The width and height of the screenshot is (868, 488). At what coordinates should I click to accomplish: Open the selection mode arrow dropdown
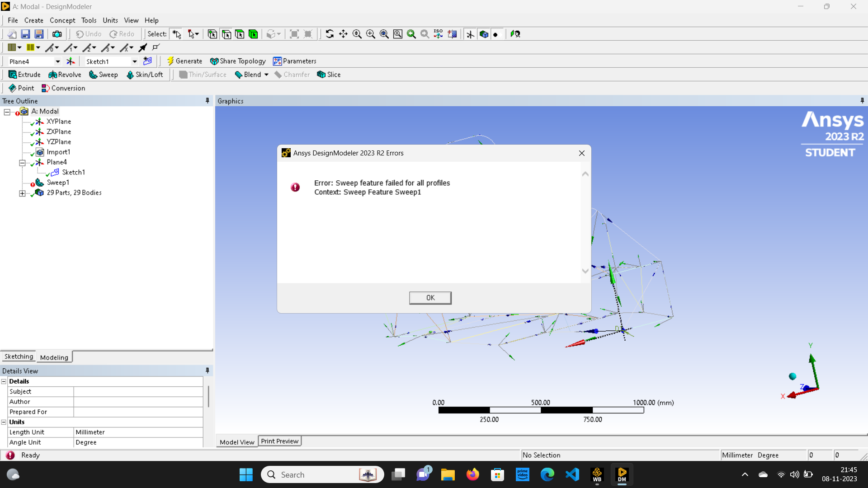(197, 34)
